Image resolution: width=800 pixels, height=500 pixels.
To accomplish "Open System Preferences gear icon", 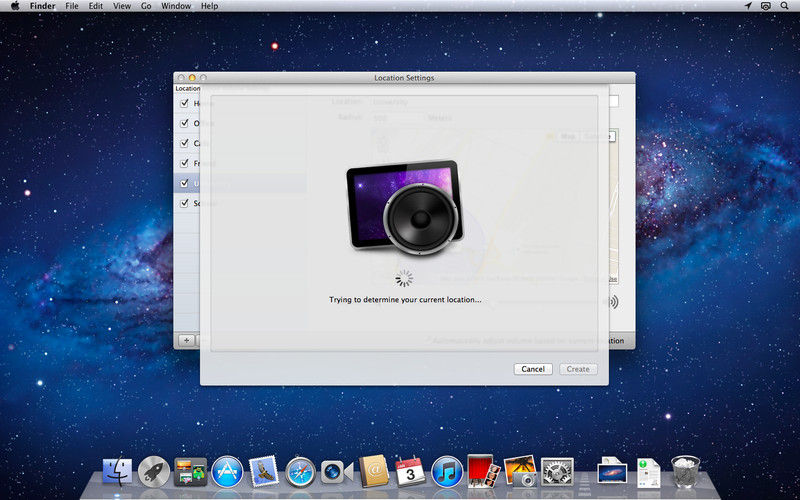I will click(557, 471).
